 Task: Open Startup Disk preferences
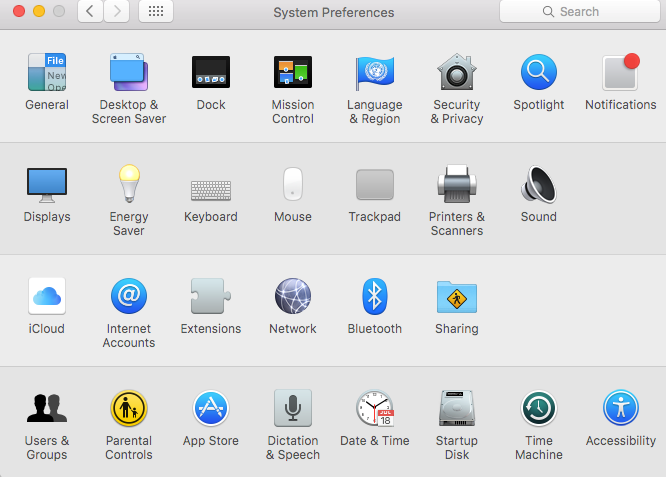457,408
